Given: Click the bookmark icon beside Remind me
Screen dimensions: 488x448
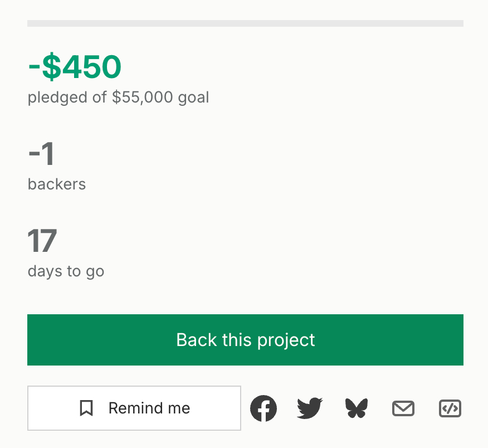Looking at the screenshot, I should 86,408.
